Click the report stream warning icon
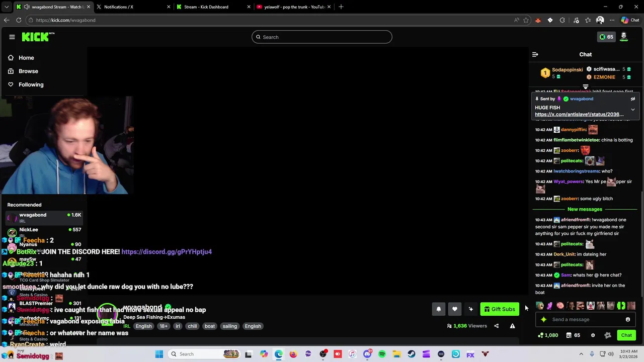This screenshot has width=644, height=362. [x=512, y=326]
